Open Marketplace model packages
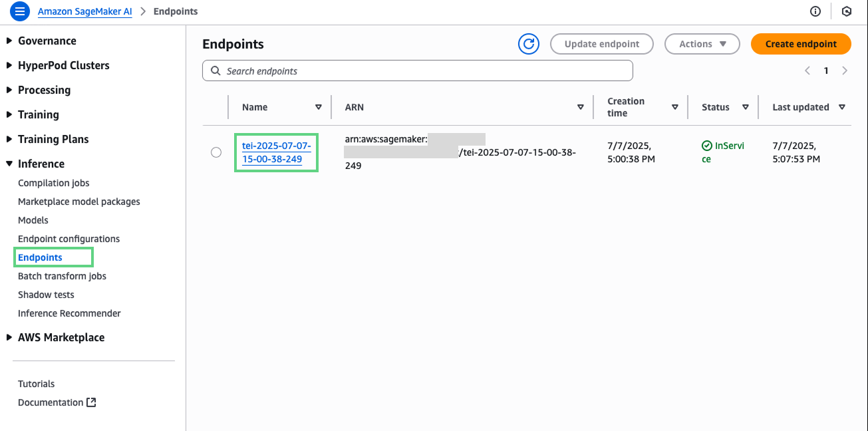 tap(79, 202)
